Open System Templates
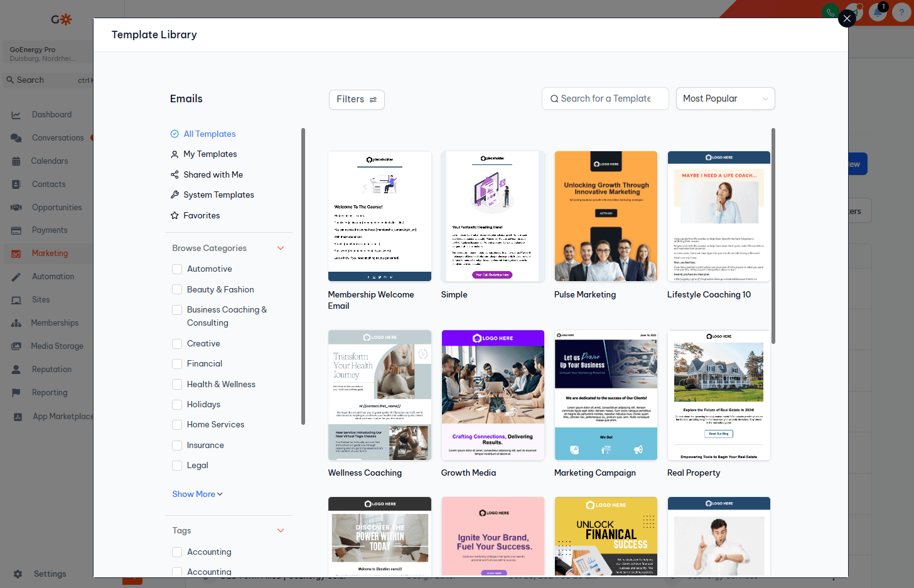Screen dimensions: 914x588 tap(218, 195)
